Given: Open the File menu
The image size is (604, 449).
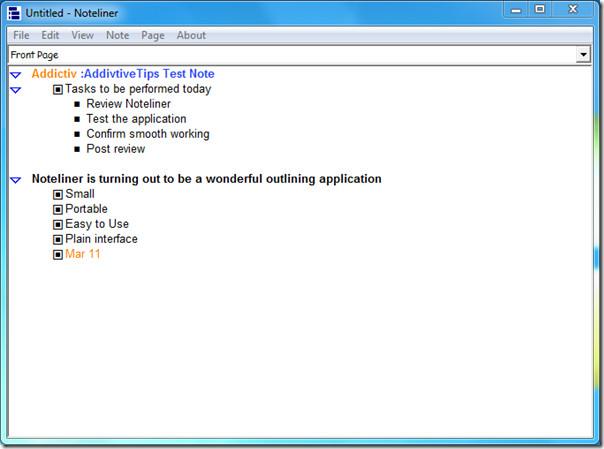Looking at the screenshot, I should (21, 35).
